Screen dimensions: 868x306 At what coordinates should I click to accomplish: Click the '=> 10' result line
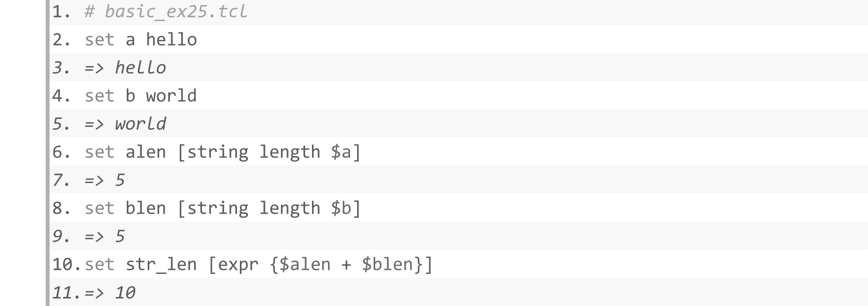pos(110,292)
